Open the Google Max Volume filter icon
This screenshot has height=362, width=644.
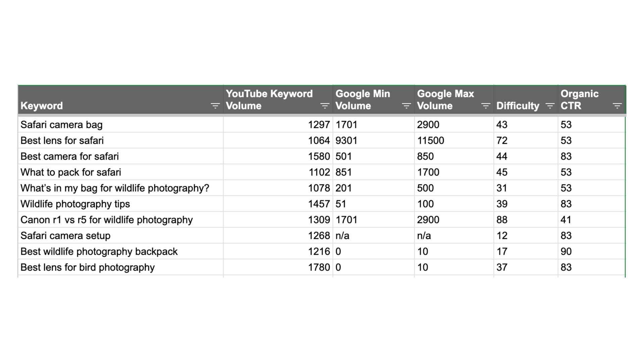pos(485,106)
